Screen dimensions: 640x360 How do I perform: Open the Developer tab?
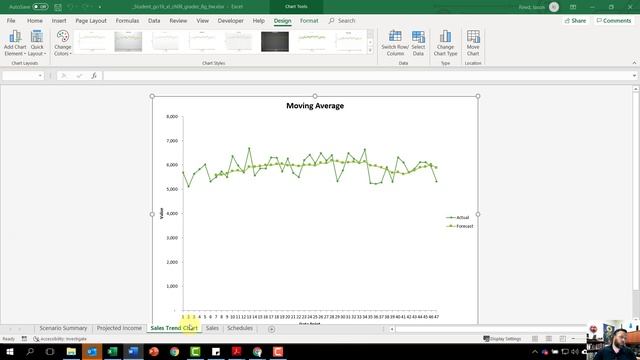click(231, 20)
